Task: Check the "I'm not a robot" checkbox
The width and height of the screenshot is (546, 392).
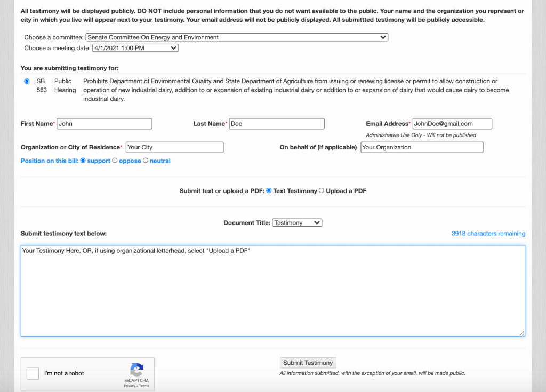Action: 33,373
